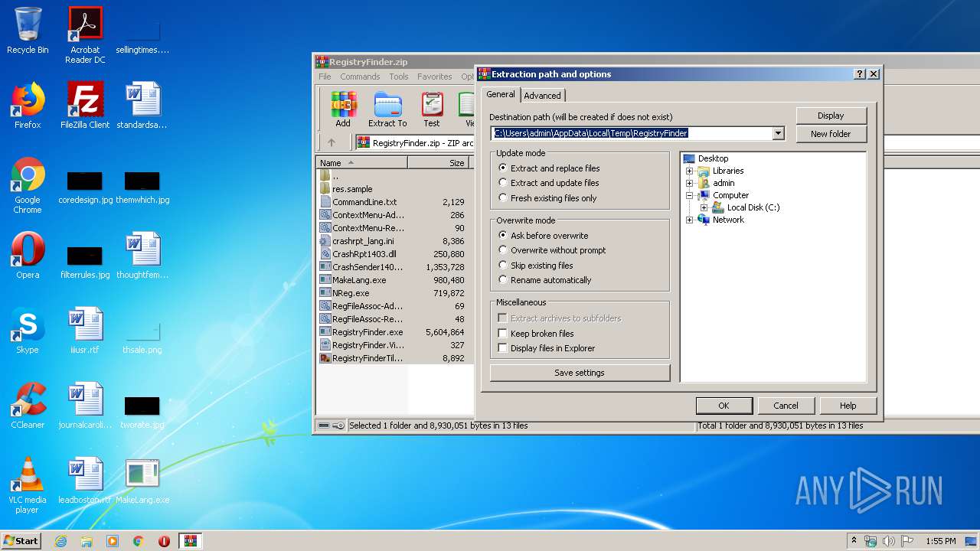Select Skip existing files option
980x551 pixels.
coord(535,266)
